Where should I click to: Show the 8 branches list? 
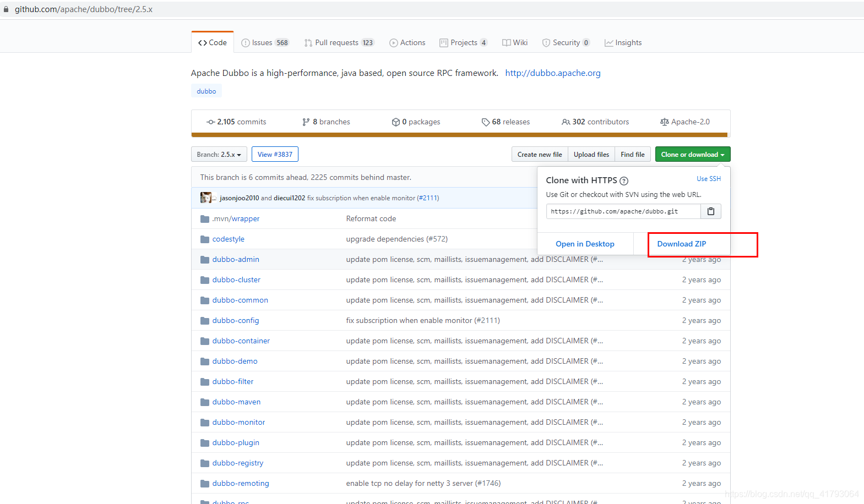(x=326, y=122)
